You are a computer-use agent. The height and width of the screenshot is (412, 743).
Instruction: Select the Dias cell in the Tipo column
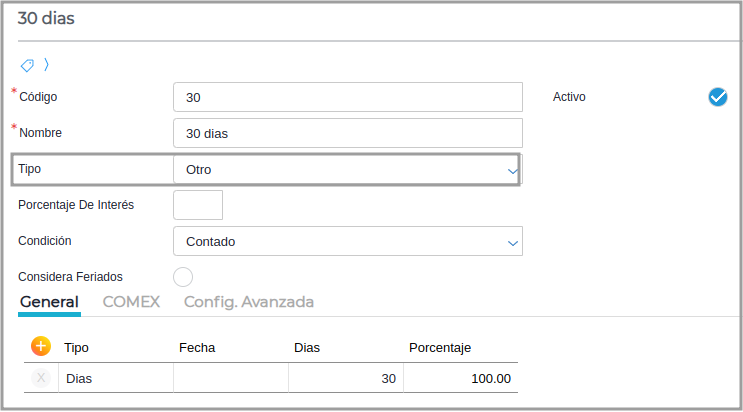(x=115, y=379)
